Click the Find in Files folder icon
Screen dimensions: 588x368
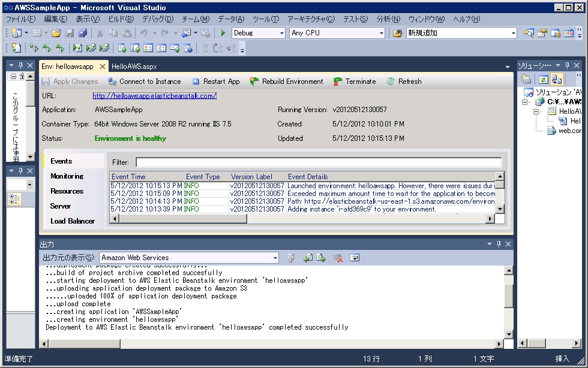(x=397, y=33)
